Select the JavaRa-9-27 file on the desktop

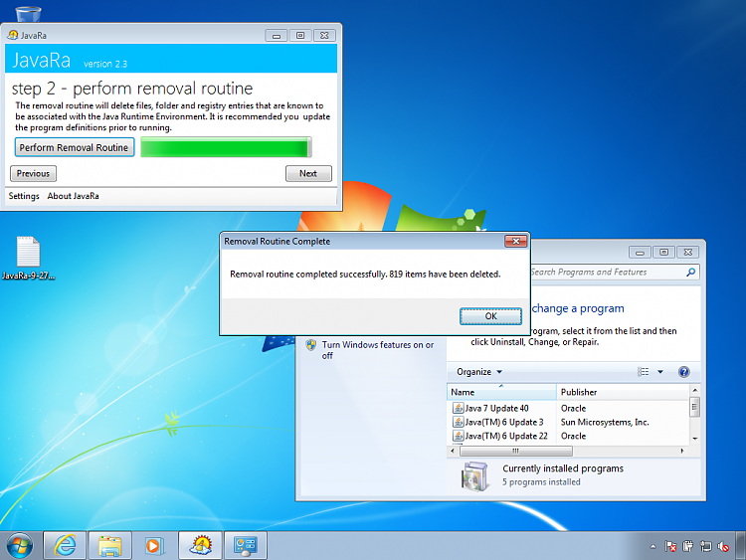click(x=28, y=259)
